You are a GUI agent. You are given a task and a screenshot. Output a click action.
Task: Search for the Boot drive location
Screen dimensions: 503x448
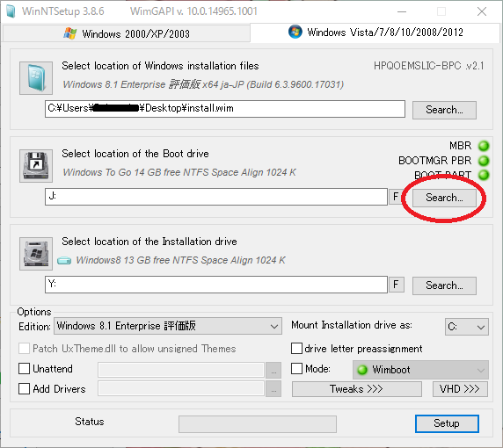[444, 198]
